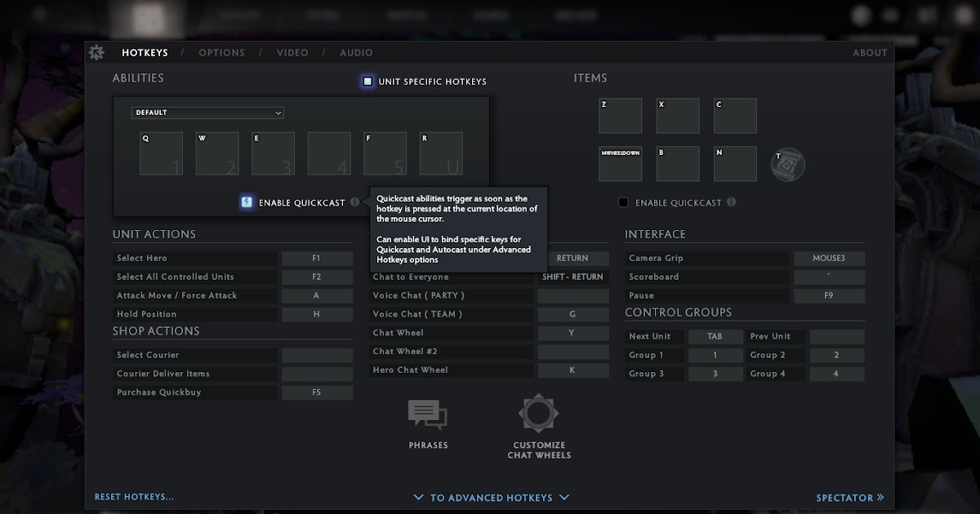
Task: Click the settings gear beside HOTKEYS
Action: [96, 51]
